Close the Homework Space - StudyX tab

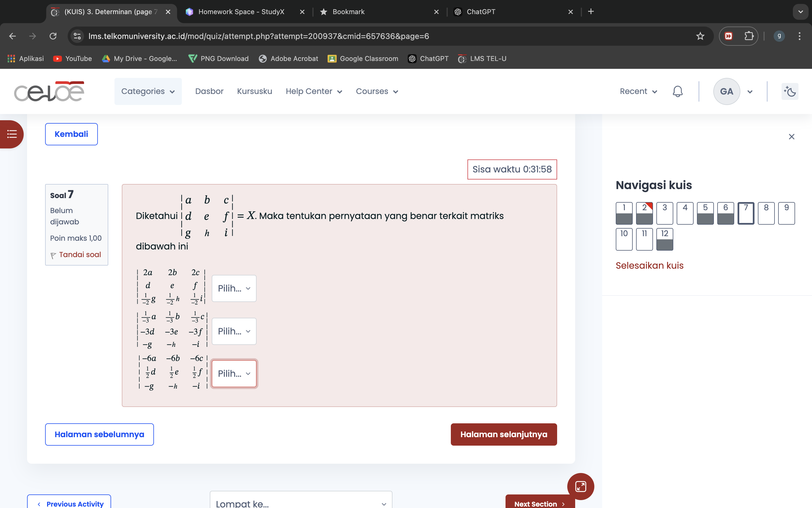pyautogui.click(x=302, y=12)
